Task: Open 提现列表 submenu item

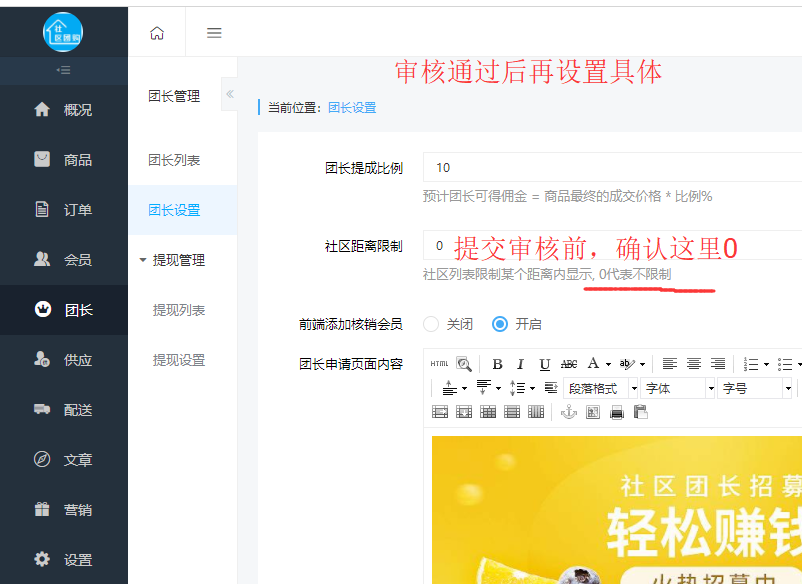Action: click(x=183, y=310)
